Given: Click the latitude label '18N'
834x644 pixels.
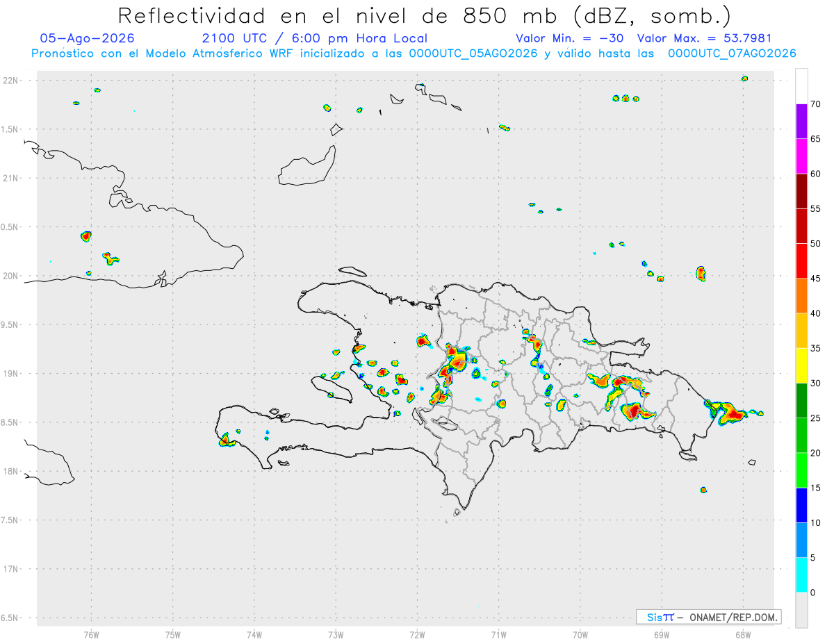Looking at the screenshot, I should click(12, 471).
